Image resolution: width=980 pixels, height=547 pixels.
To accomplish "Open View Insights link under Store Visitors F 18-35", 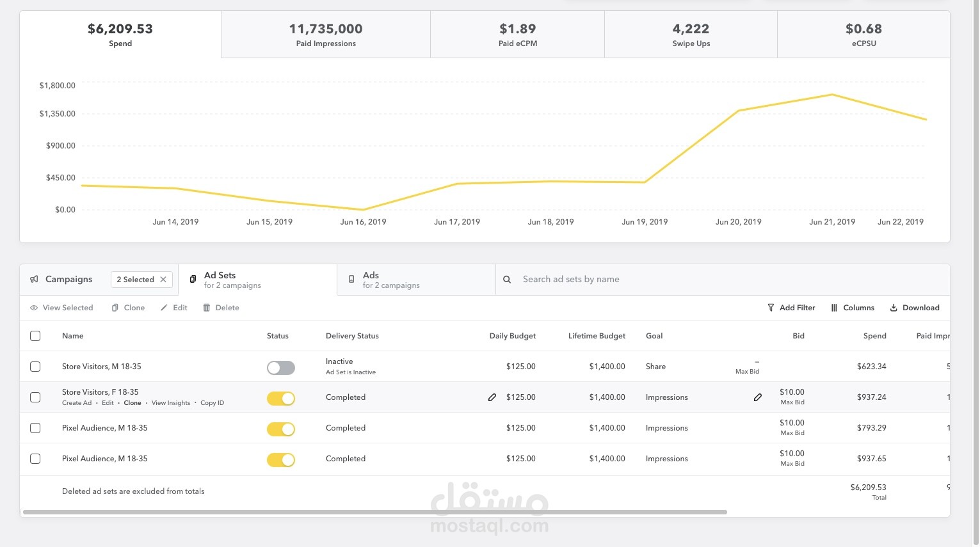I will (171, 403).
